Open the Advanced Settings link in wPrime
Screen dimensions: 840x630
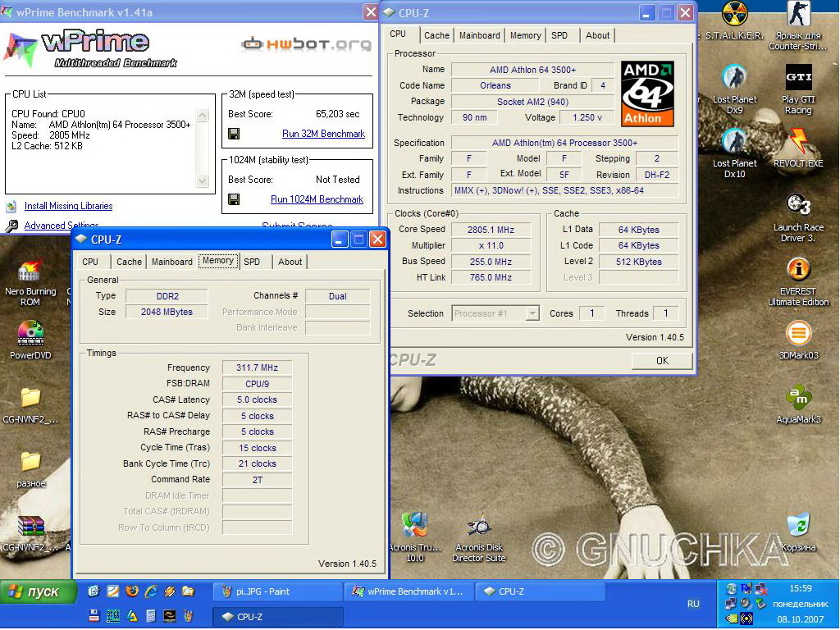point(61,226)
